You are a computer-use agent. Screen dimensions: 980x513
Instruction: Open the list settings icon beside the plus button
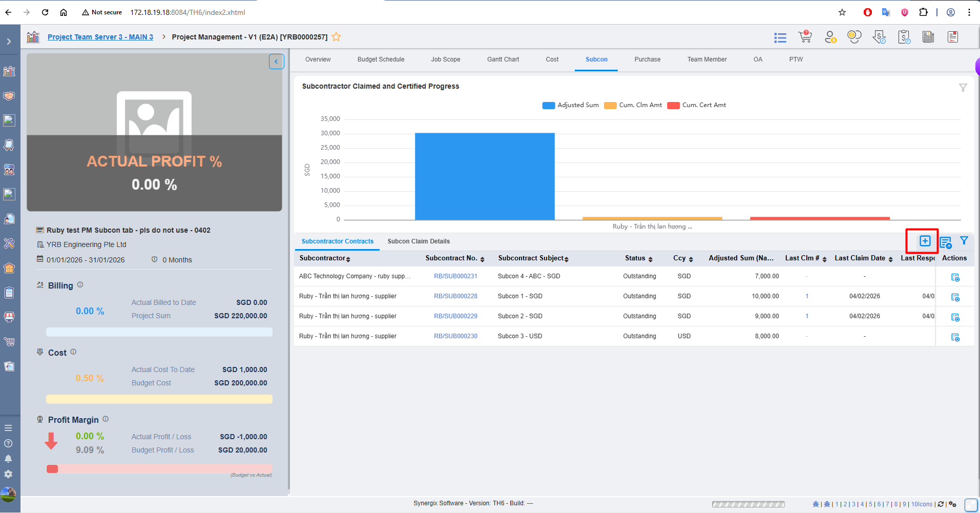946,242
